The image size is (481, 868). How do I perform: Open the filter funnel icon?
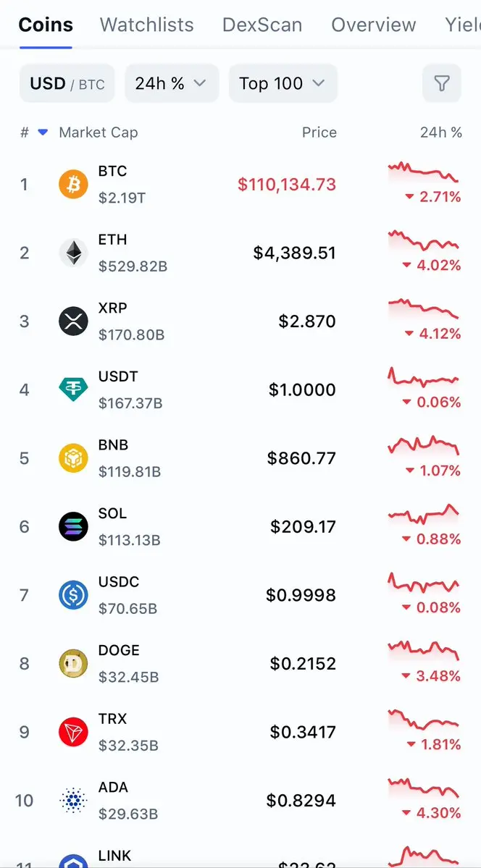point(442,83)
